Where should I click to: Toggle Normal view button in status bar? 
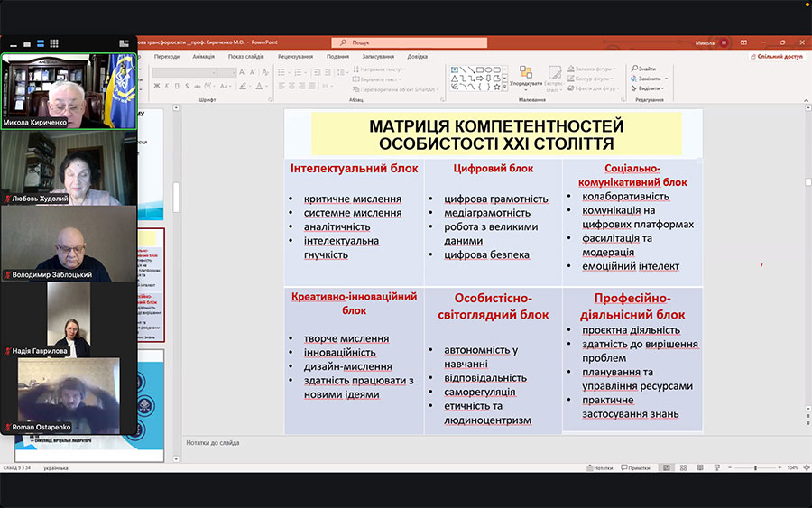click(666, 467)
